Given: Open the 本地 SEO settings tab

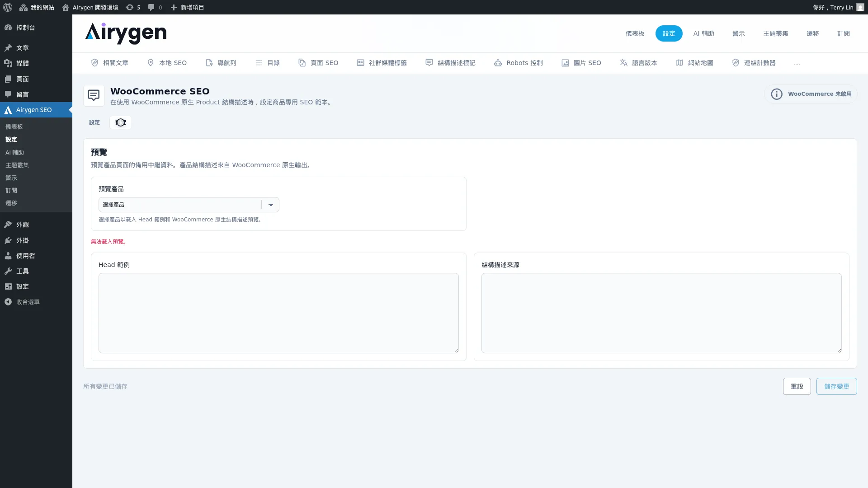Looking at the screenshot, I should tap(167, 63).
